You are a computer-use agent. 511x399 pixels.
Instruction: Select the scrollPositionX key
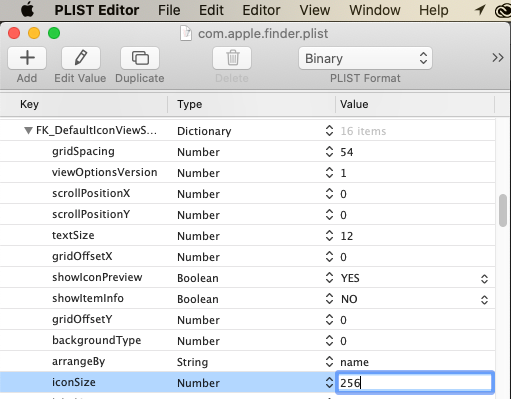[x=91, y=193]
